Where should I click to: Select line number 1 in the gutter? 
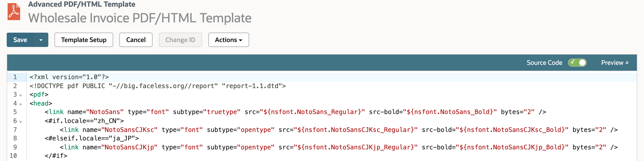pos(15,77)
